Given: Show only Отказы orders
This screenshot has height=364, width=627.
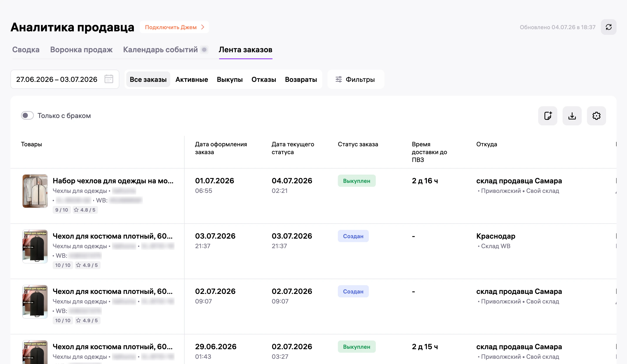Looking at the screenshot, I should (x=264, y=79).
